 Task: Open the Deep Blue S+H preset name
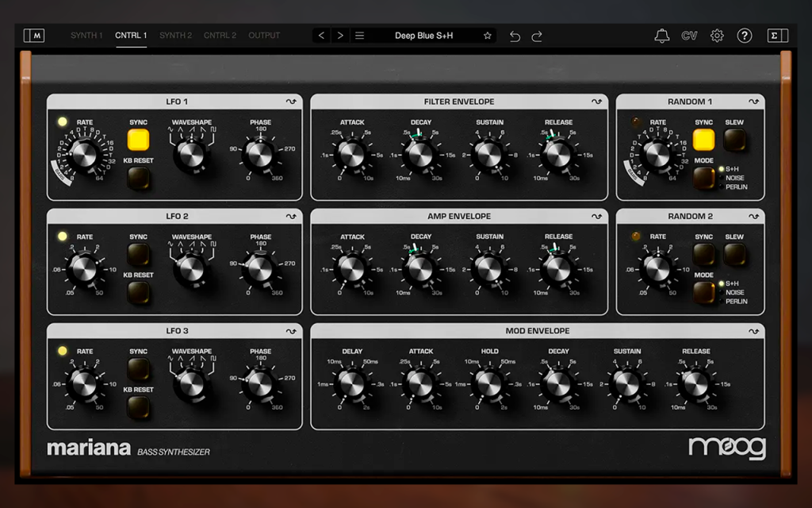point(423,36)
